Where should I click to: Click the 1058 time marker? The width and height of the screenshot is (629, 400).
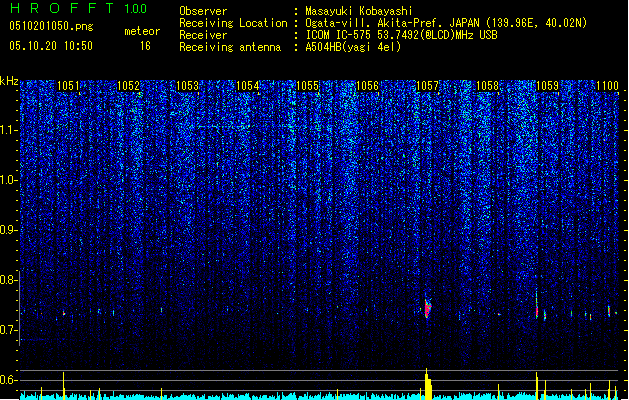click(487, 85)
